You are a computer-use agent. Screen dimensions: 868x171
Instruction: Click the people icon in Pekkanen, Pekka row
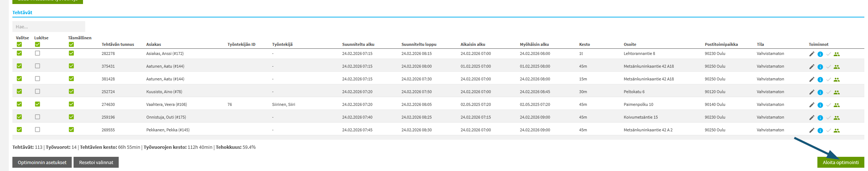(x=836, y=131)
